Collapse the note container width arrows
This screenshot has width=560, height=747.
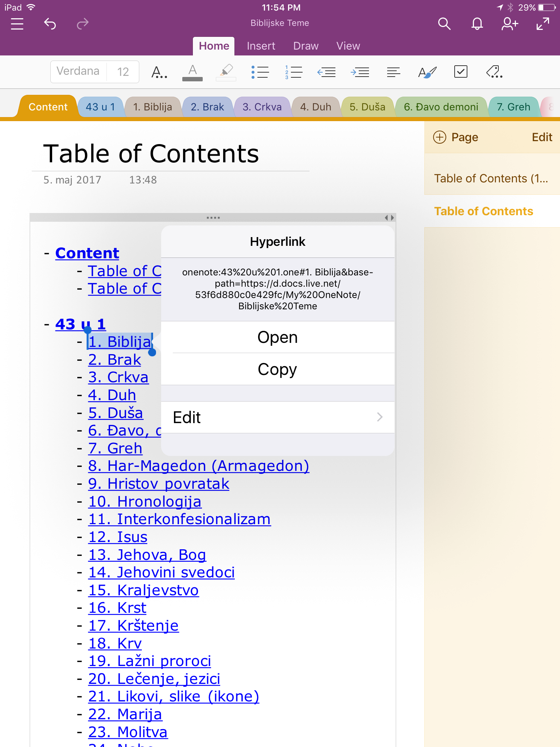[x=389, y=218]
